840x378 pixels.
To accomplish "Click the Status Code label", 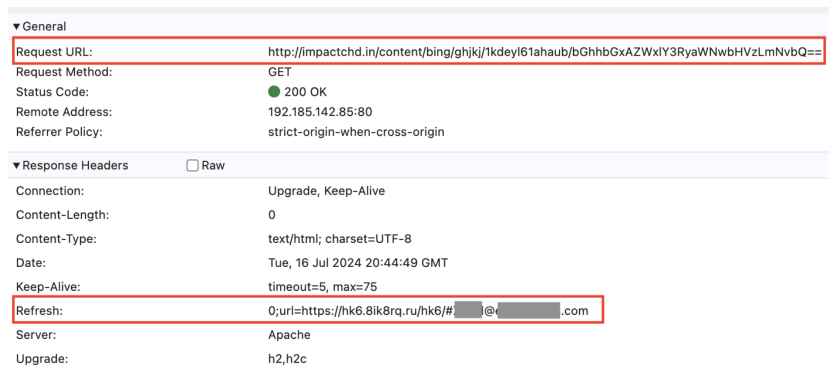I will [x=52, y=92].
